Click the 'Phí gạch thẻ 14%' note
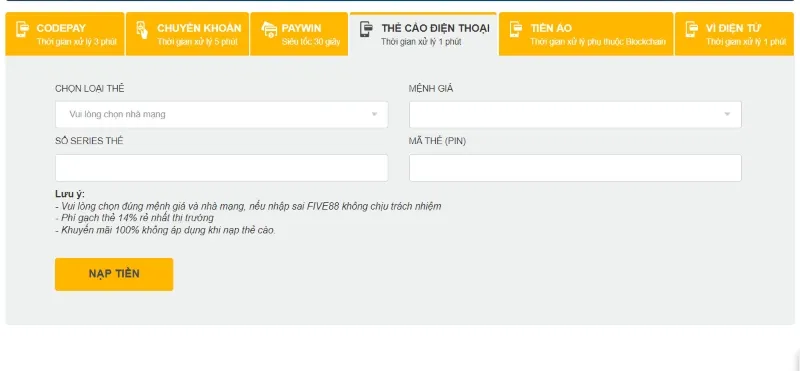Image resolution: width=800 pixels, height=371 pixels. (x=134, y=218)
